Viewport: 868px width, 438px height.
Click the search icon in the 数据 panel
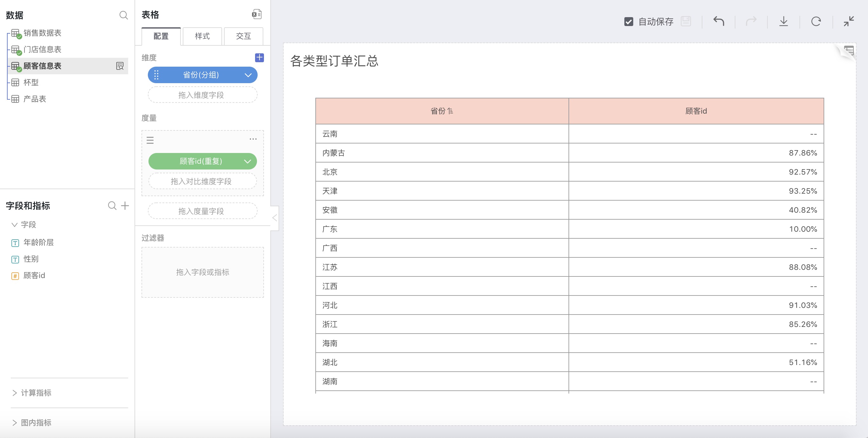click(124, 15)
